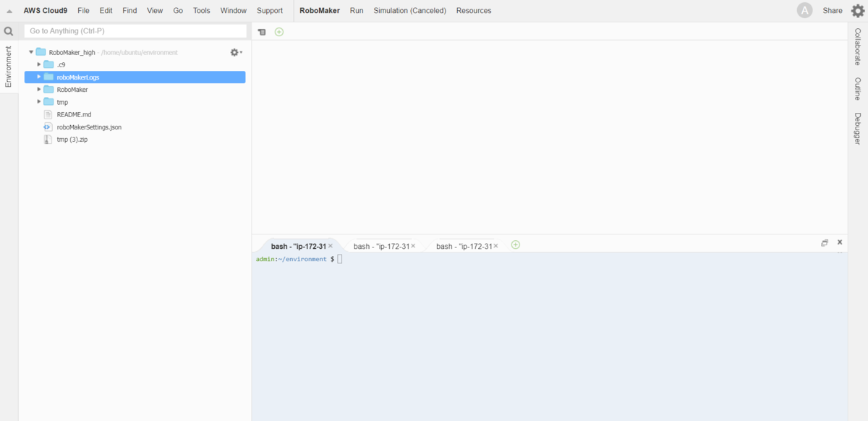This screenshot has height=421, width=868.
Task: Open the Window menu
Action: click(x=234, y=11)
